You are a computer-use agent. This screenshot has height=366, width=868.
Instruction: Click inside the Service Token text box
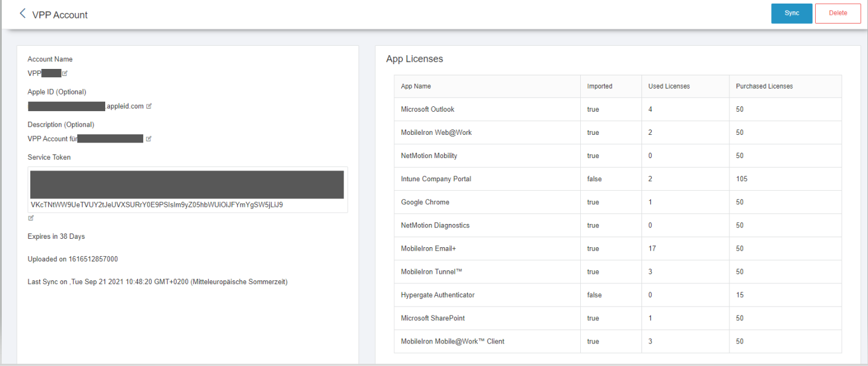(x=188, y=190)
